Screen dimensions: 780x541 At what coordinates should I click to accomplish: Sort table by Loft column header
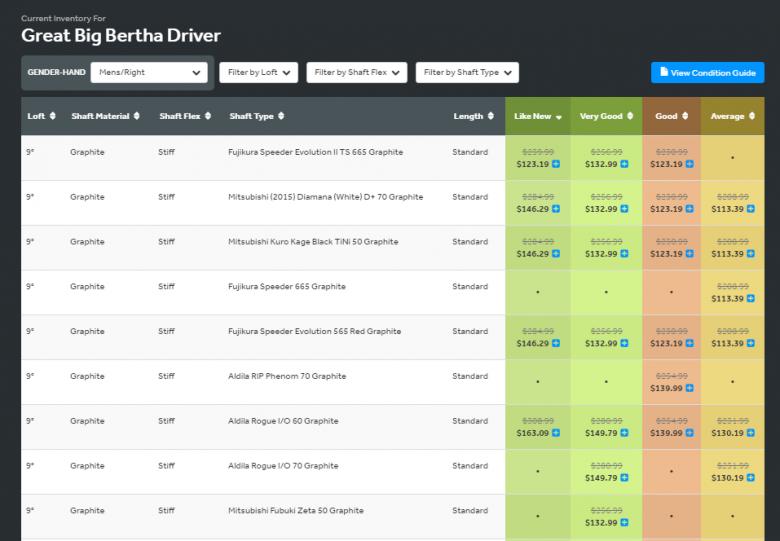41,116
